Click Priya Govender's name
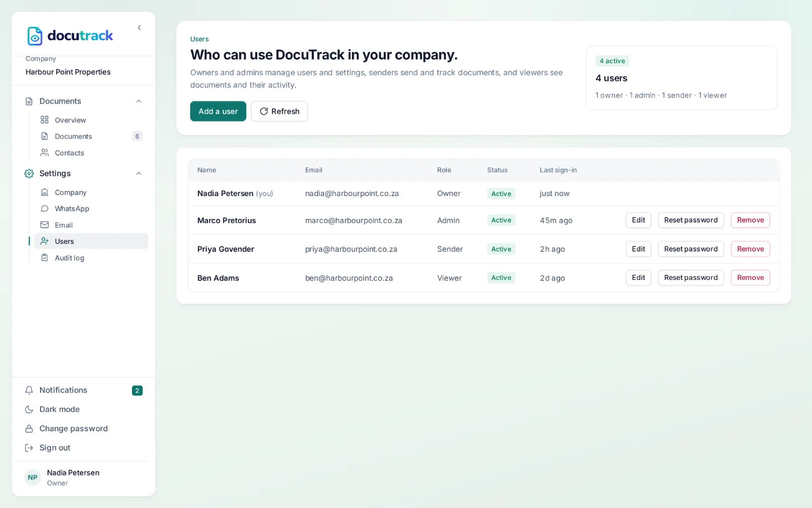The height and width of the screenshot is (508, 812). [x=225, y=249]
